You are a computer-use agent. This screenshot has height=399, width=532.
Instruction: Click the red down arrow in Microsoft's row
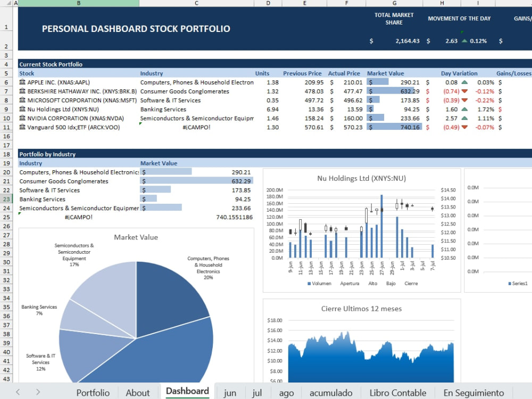(x=464, y=101)
